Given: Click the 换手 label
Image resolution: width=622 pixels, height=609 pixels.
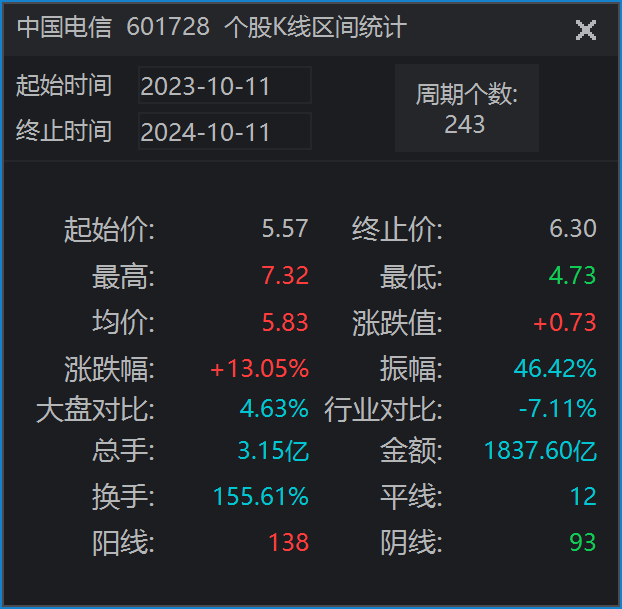Looking at the screenshot, I should click(x=123, y=497).
